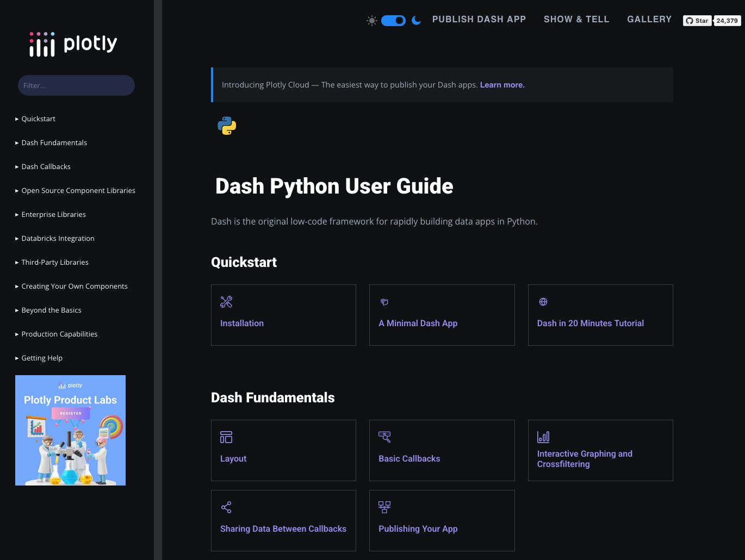This screenshot has width=745, height=560.
Task: Click the globe icon for 20 Minutes Tutorial
Action: tap(543, 302)
